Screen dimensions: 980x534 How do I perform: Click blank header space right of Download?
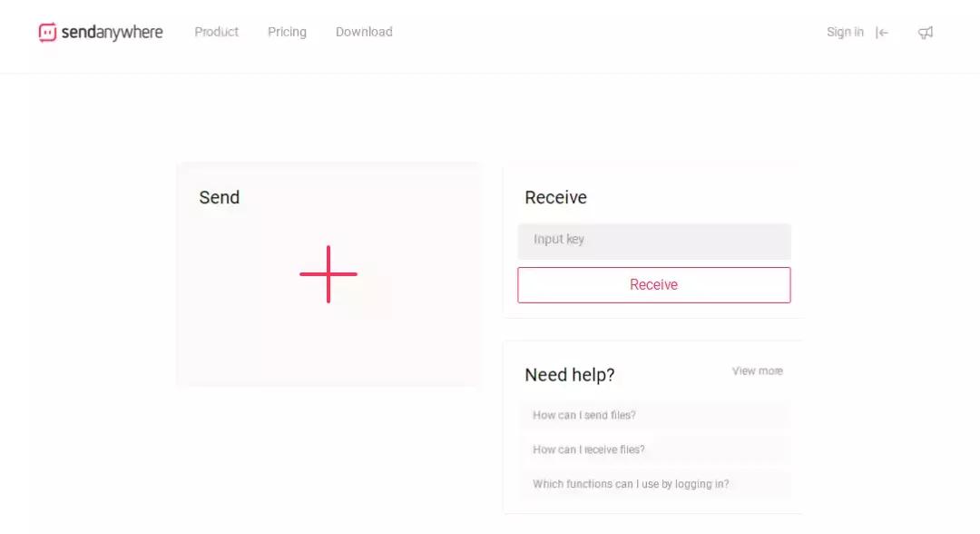pos(599,33)
